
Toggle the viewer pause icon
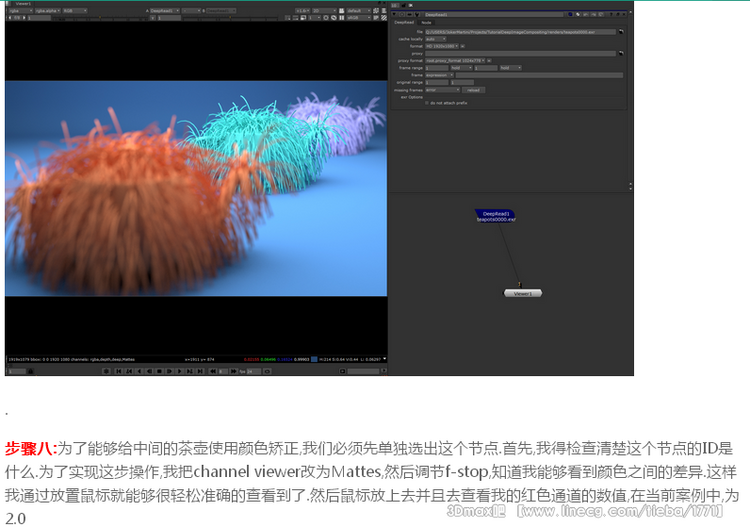coord(342,18)
